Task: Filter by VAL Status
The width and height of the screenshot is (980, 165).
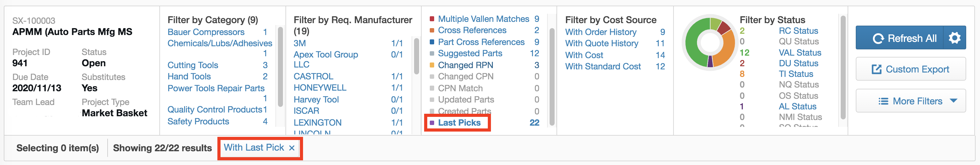Action: tap(800, 53)
